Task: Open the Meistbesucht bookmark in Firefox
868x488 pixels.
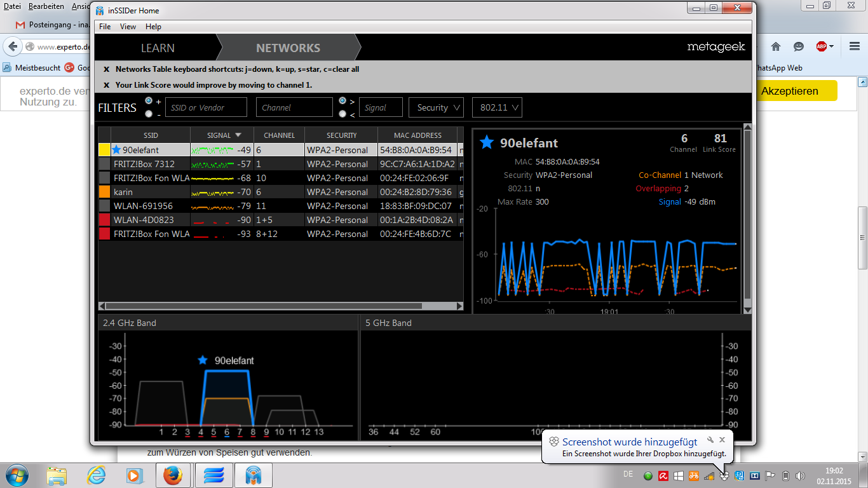Action: point(32,67)
